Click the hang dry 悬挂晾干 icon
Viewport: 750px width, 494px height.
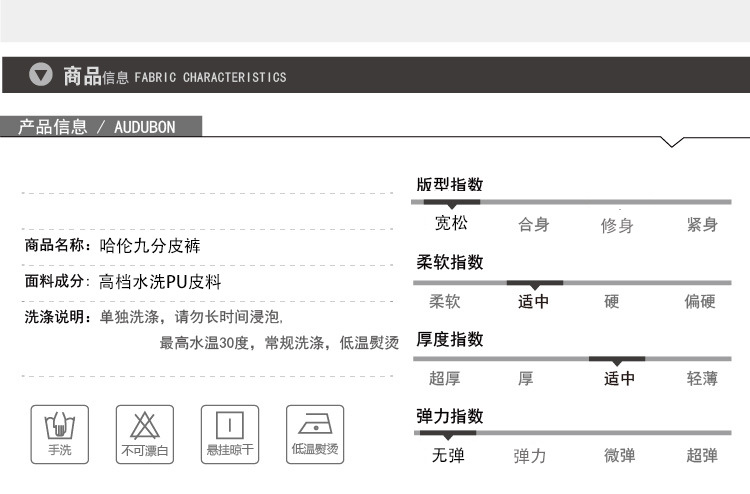click(x=230, y=434)
